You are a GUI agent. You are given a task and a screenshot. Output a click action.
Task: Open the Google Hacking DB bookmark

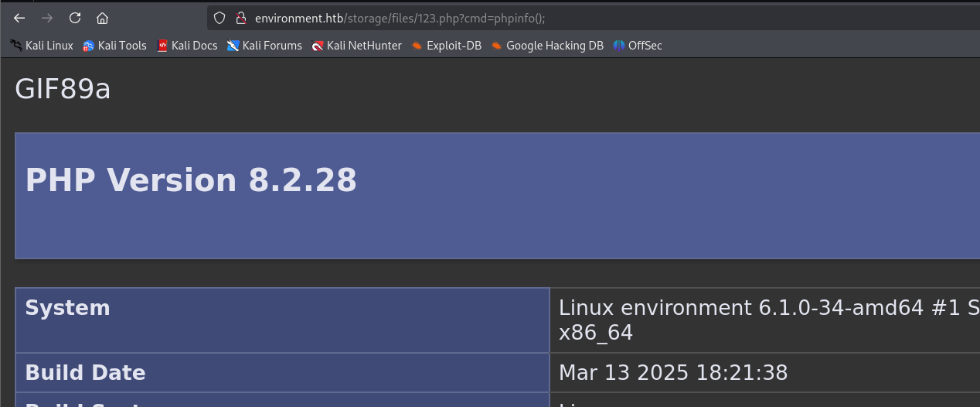click(547, 46)
